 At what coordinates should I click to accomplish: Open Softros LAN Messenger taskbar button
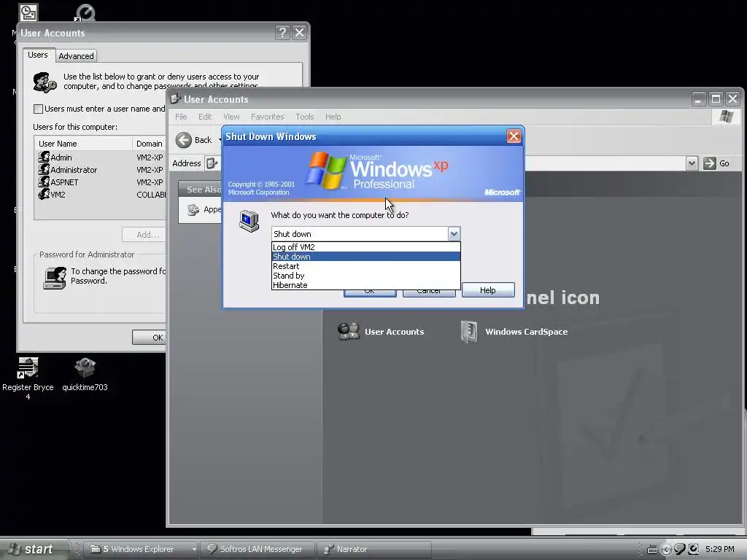click(x=258, y=549)
